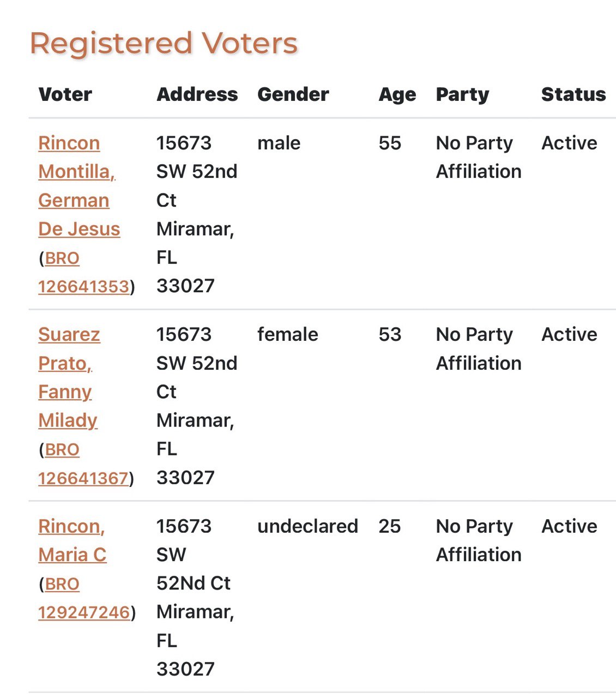The image size is (616, 698).
Task: Click the Age column header
Action: [397, 95]
